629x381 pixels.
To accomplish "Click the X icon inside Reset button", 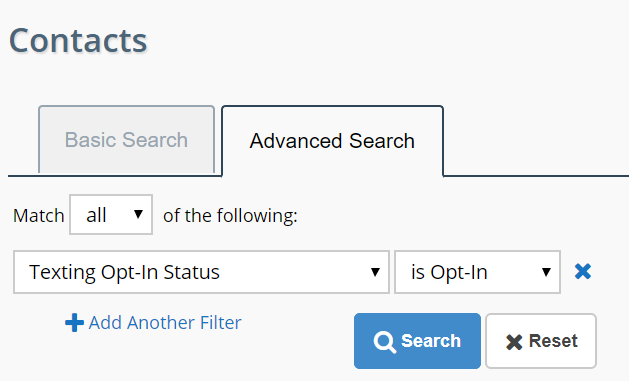I will 514,342.
